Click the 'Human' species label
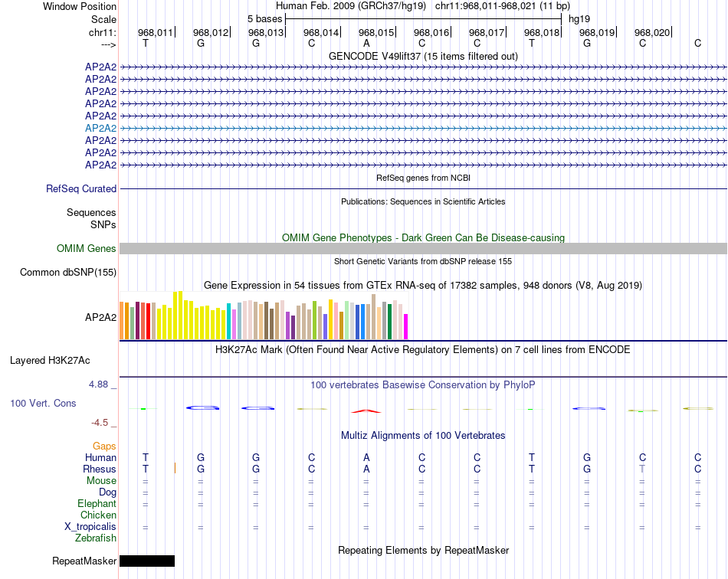728x579 pixels. pyautogui.click(x=100, y=457)
